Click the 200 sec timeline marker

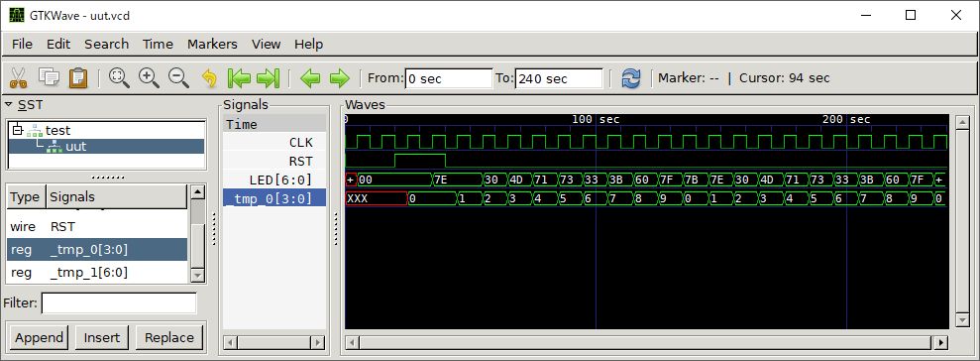pos(846,119)
